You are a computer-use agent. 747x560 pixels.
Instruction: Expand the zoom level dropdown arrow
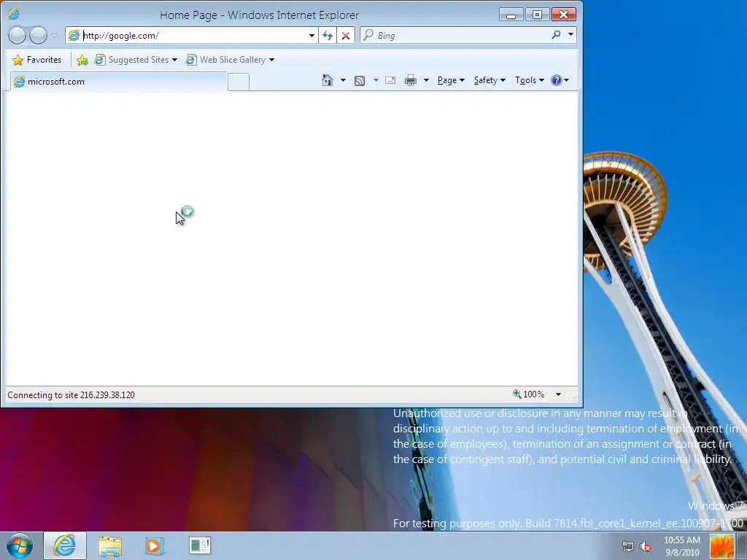pos(558,394)
